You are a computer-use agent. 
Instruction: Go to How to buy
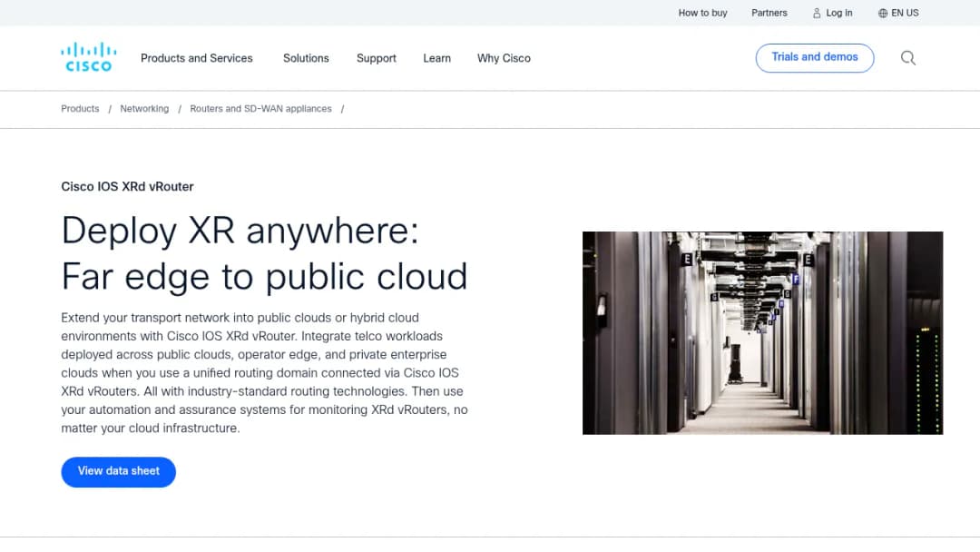[702, 13]
